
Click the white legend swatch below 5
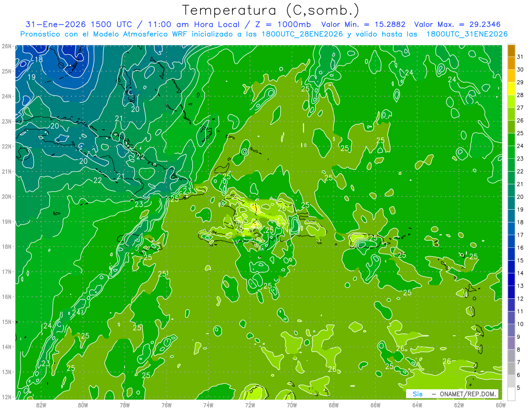[511, 394]
